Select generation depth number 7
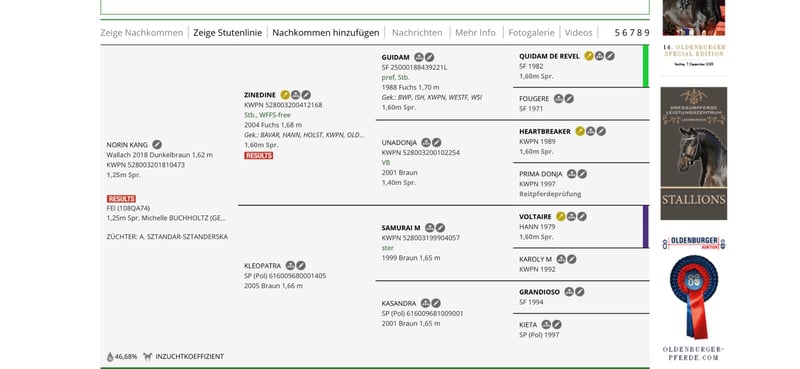This screenshot has width=800, height=369. pyautogui.click(x=632, y=33)
